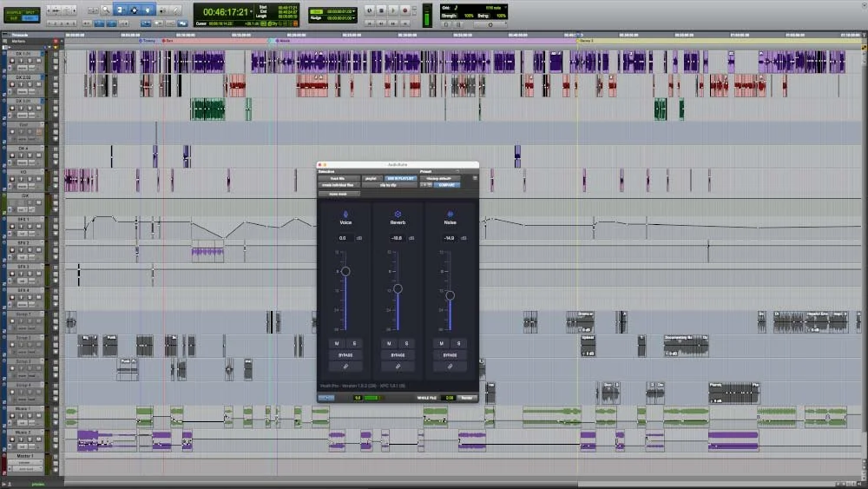Open the WHOLE FILE processing dropdown
Screen dimensions: 868x489
point(427,398)
